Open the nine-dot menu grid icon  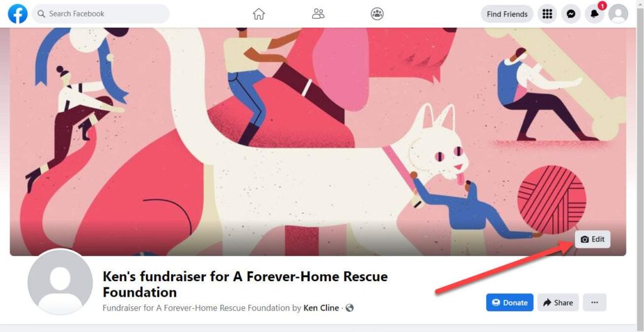(547, 14)
